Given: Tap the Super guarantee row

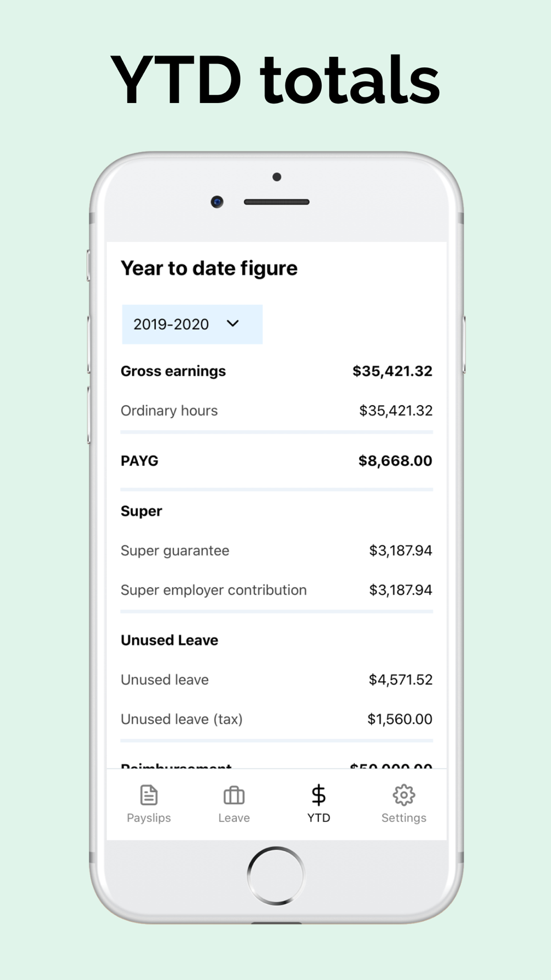Looking at the screenshot, I should click(x=277, y=551).
